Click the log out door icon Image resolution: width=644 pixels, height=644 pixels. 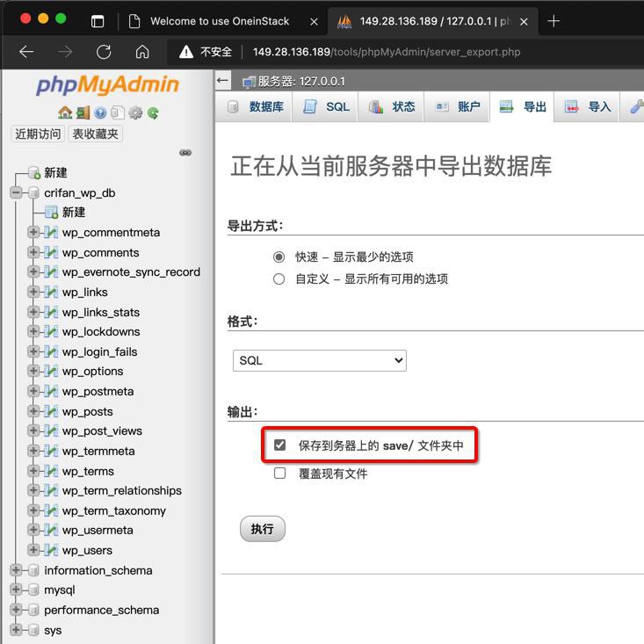click(83, 112)
